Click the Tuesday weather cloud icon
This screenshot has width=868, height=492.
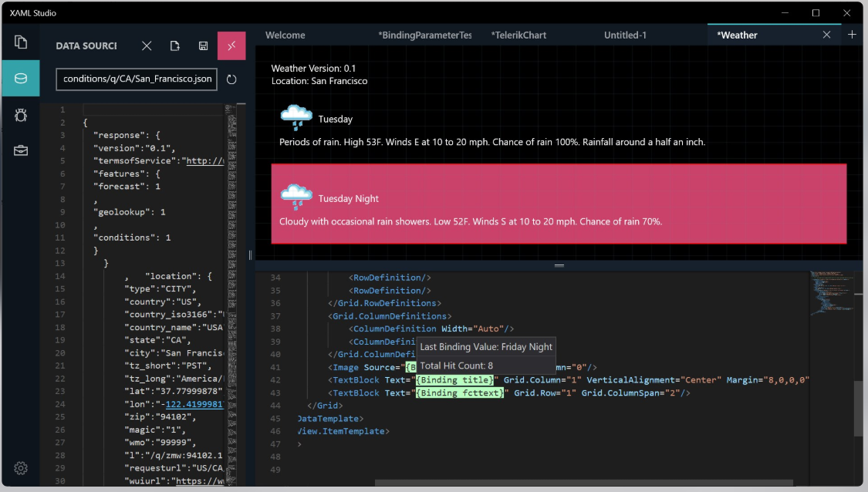296,117
